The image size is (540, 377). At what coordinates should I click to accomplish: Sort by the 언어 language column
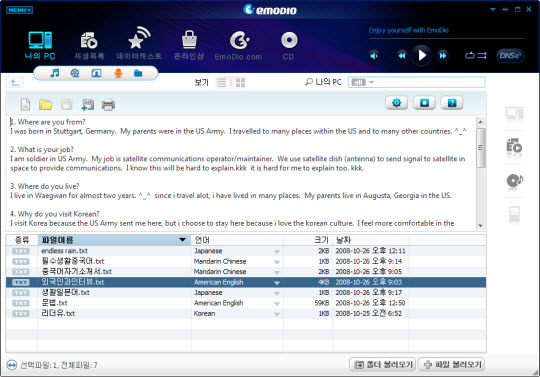pyautogui.click(x=237, y=240)
